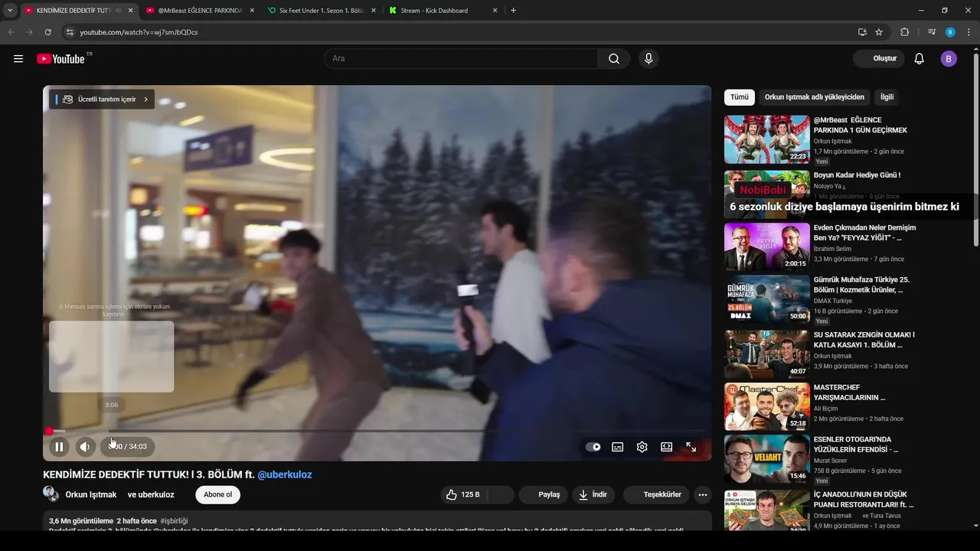The image size is (980, 551).
Task: Close the Six Feet Under tab
Action: [374, 11]
